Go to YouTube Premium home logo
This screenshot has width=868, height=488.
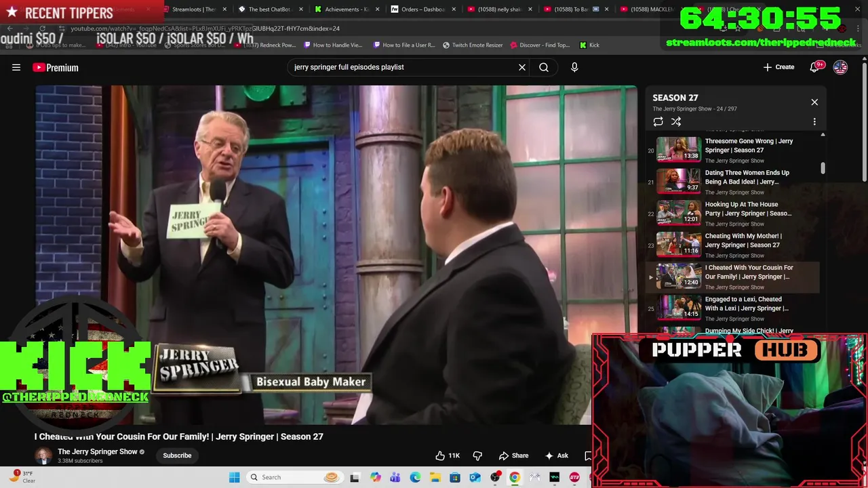tap(56, 67)
